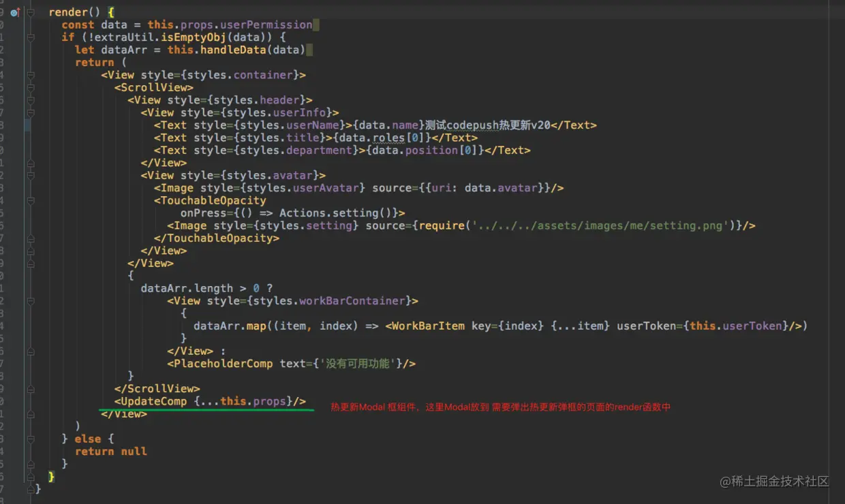Click 'userPermission' property in const data line

266,25
